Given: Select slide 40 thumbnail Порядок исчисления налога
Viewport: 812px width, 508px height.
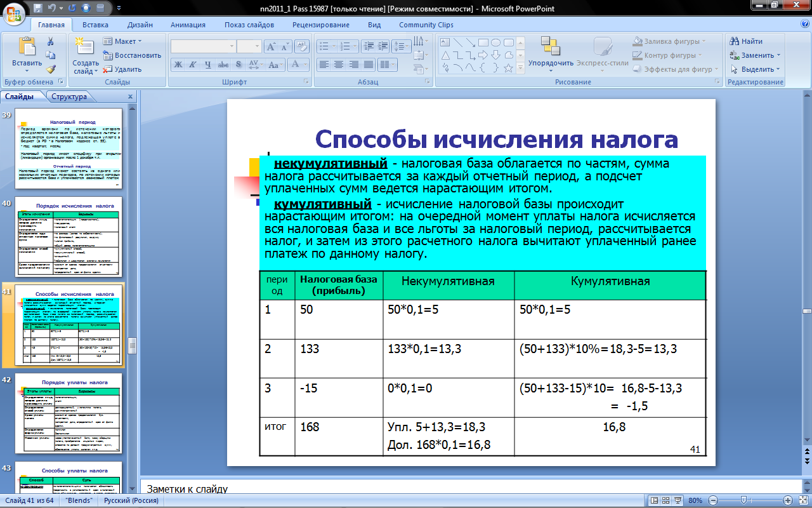Looking at the screenshot, I should point(69,236).
